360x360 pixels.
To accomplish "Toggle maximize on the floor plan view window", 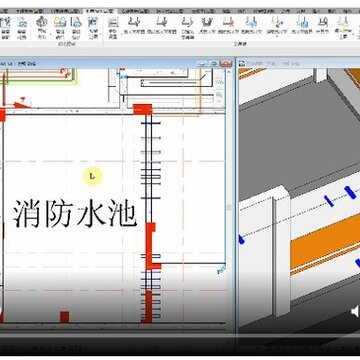I will pyautogui.click(x=214, y=63).
